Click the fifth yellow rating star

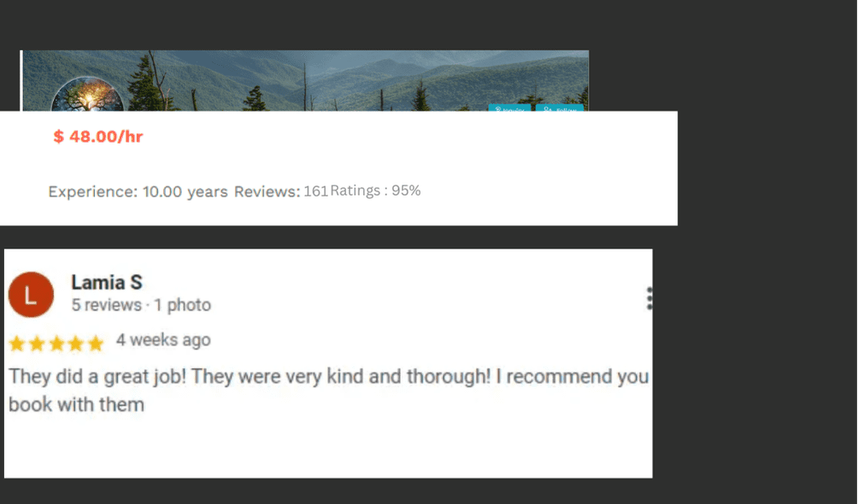(96, 343)
